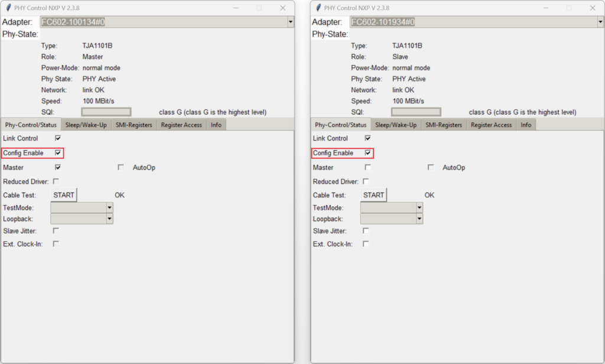Viewport: 605px width, 364px height.
Task: Enable Slave Jitter checkbox in the right window
Action: [x=366, y=230]
